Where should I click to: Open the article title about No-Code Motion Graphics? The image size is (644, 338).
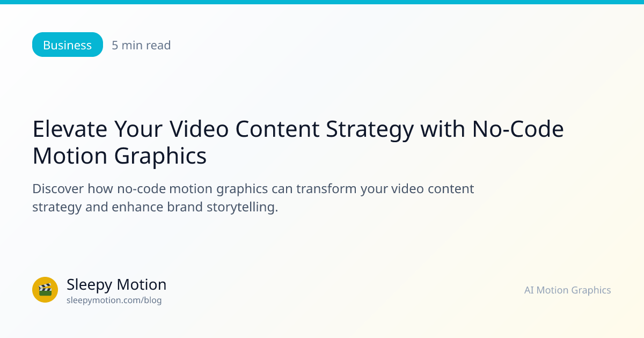point(298,142)
